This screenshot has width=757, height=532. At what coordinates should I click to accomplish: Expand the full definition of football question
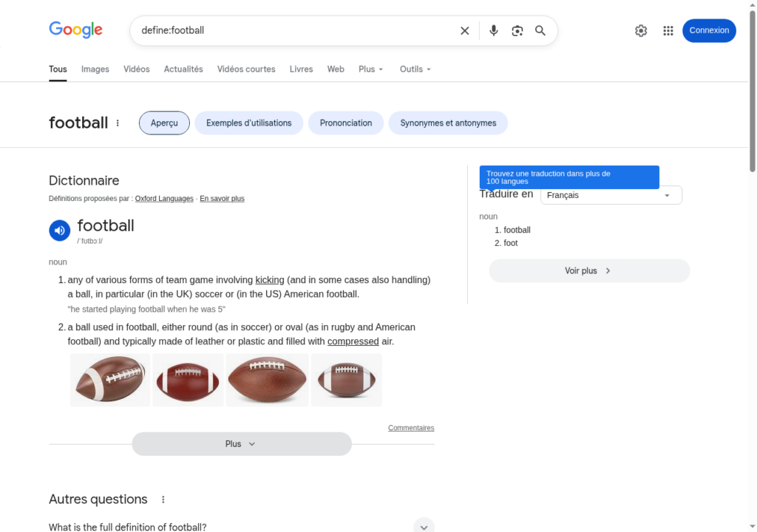tap(424, 526)
